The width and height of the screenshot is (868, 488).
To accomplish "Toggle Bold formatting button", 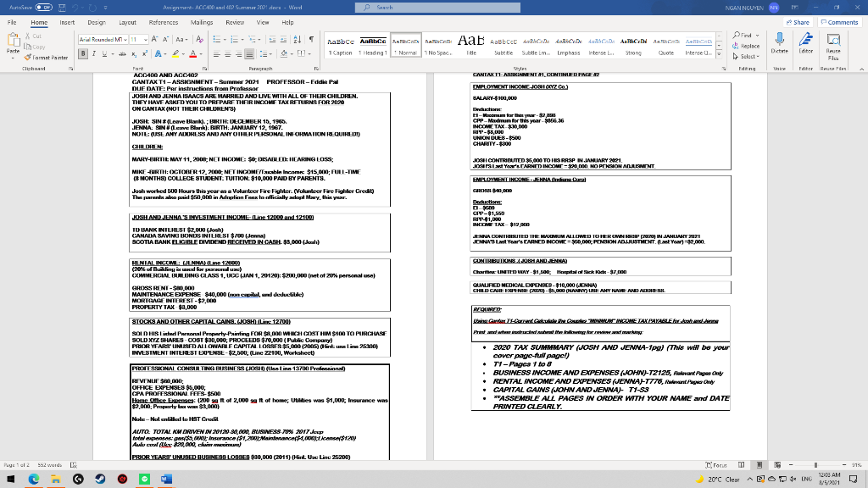I will coord(83,53).
